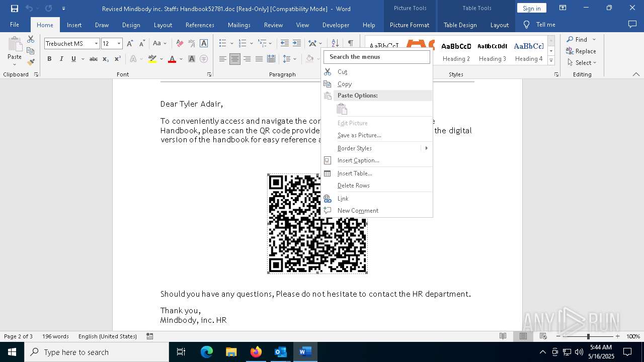Screen dimensions: 644x362
Task: Click the Sign in button
Action: pos(531,8)
